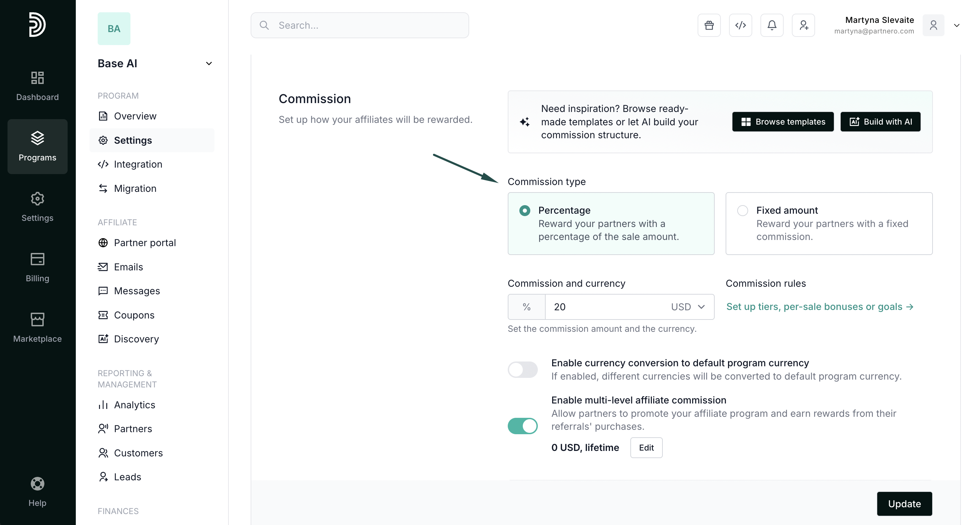Viewport: 980px width, 525px height.
Task: Open the USD currency dropdown
Action: point(688,307)
